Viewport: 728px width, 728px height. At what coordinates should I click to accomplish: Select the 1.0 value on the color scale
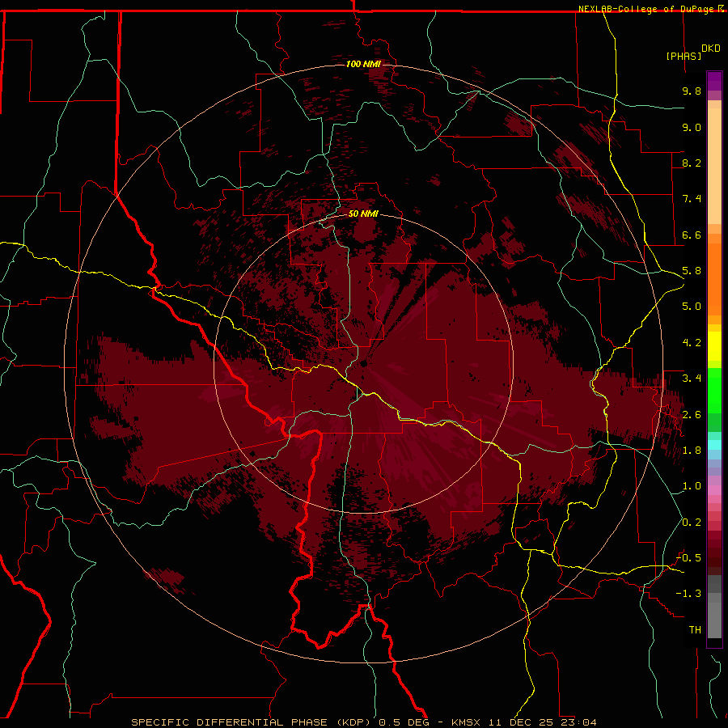pos(692,486)
